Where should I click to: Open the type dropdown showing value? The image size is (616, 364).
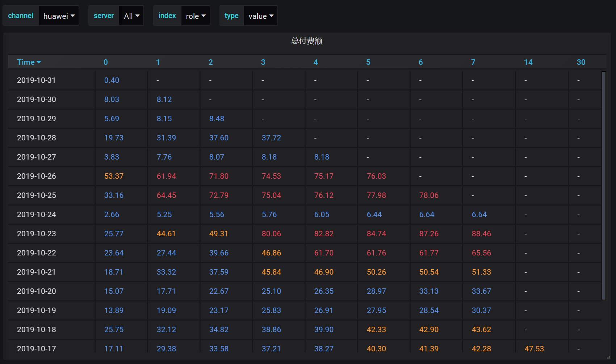point(261,16)
